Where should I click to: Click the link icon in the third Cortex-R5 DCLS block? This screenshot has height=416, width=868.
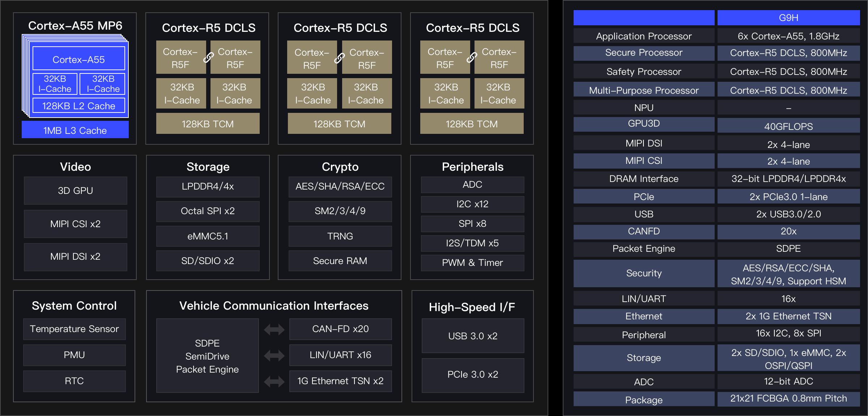pyautogui.click(x=472, y=58)
